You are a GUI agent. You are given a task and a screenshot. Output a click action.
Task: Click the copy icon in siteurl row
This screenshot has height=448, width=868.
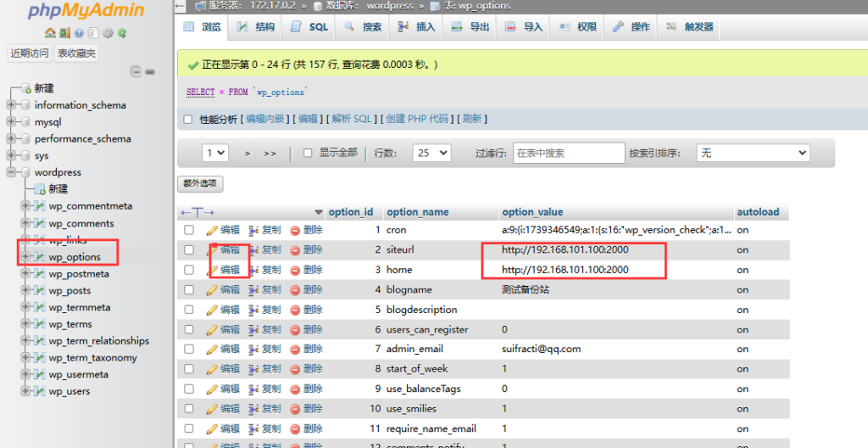point(253,250)
